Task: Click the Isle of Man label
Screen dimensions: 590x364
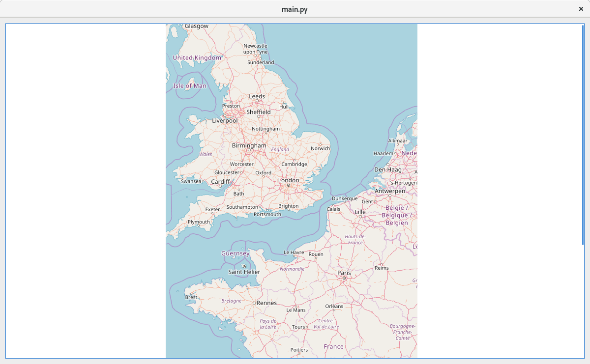Action: click(x=190, y=85)
